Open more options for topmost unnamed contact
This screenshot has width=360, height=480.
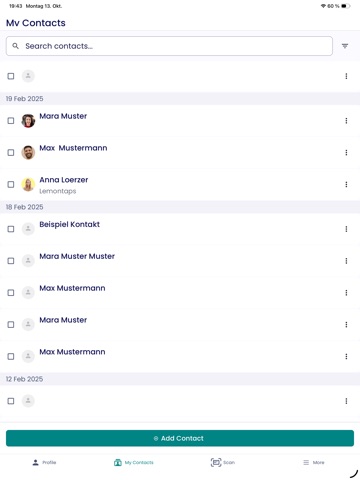(x=346, y=76)
